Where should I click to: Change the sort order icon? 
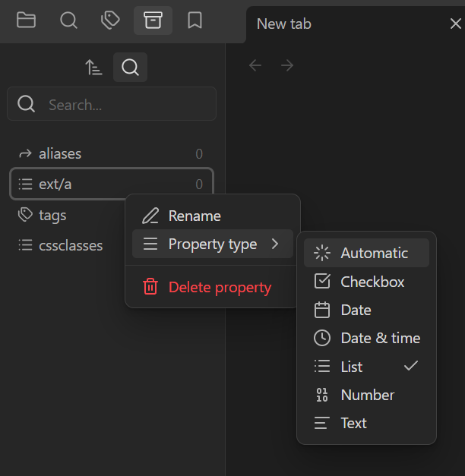93,68
